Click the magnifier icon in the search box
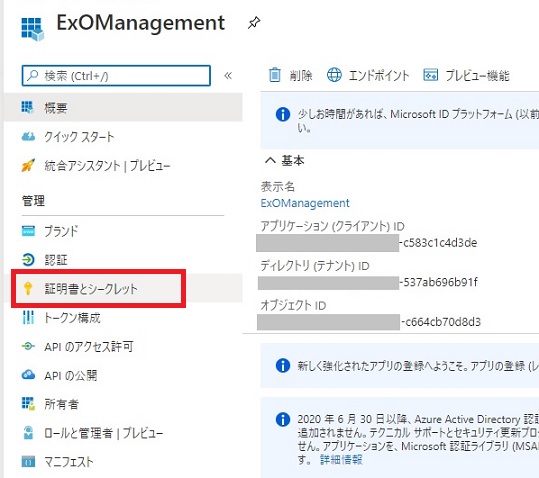This screenshot has height=478, width=539. coord(32,75)
